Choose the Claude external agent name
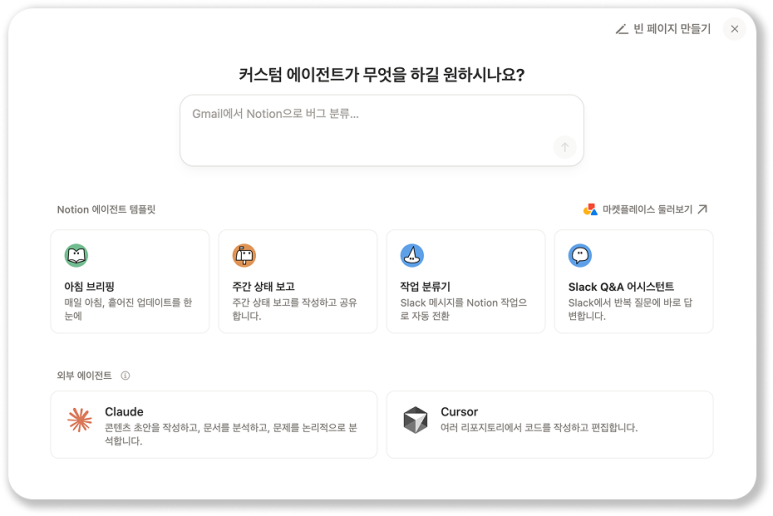Screen dimensions: 773x516 124,412
